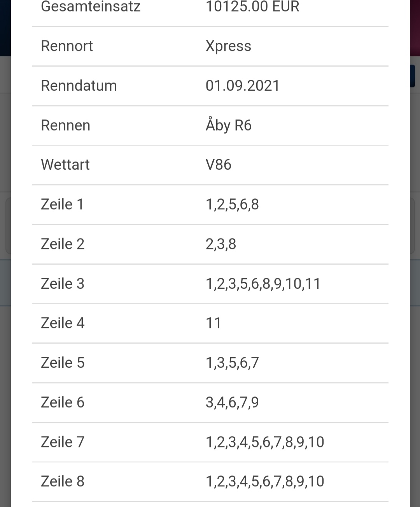The width and height of the screenshot is (420, 507).
Task: Select Zeile 8 numbers 1,2,3,4,5,6,7,8,9,10
Action: [x=265, y=482]
